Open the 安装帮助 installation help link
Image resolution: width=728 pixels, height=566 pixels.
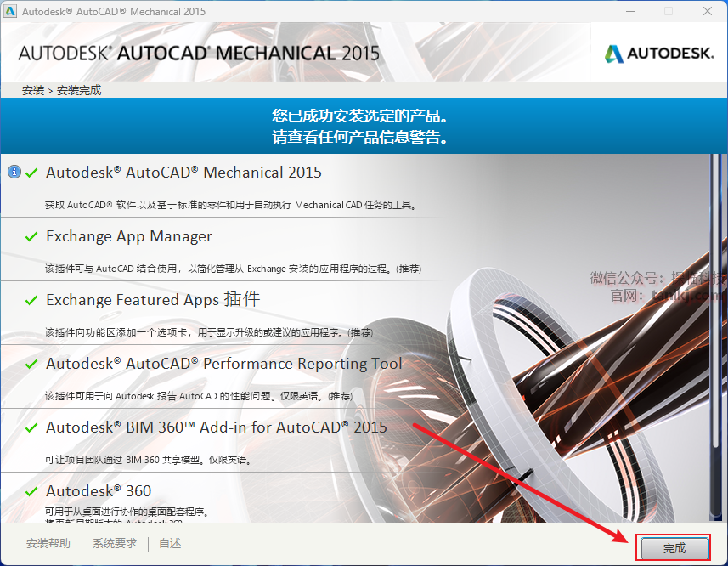click(48, 543)
